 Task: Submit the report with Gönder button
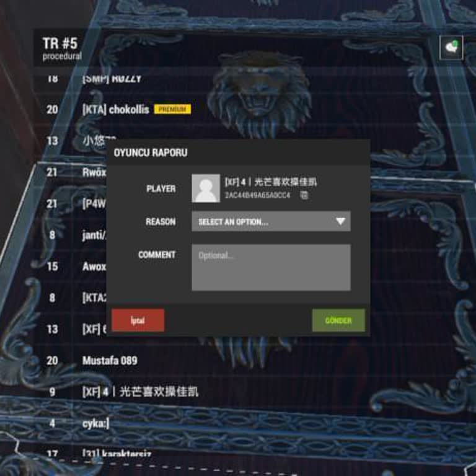tap(338, 320)
